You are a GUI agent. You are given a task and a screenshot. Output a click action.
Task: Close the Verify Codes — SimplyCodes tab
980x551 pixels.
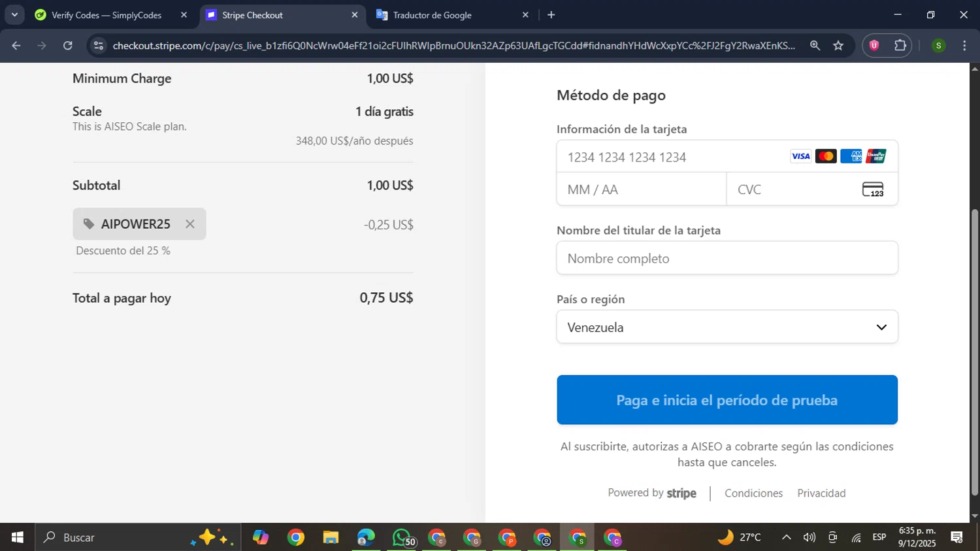184,15
